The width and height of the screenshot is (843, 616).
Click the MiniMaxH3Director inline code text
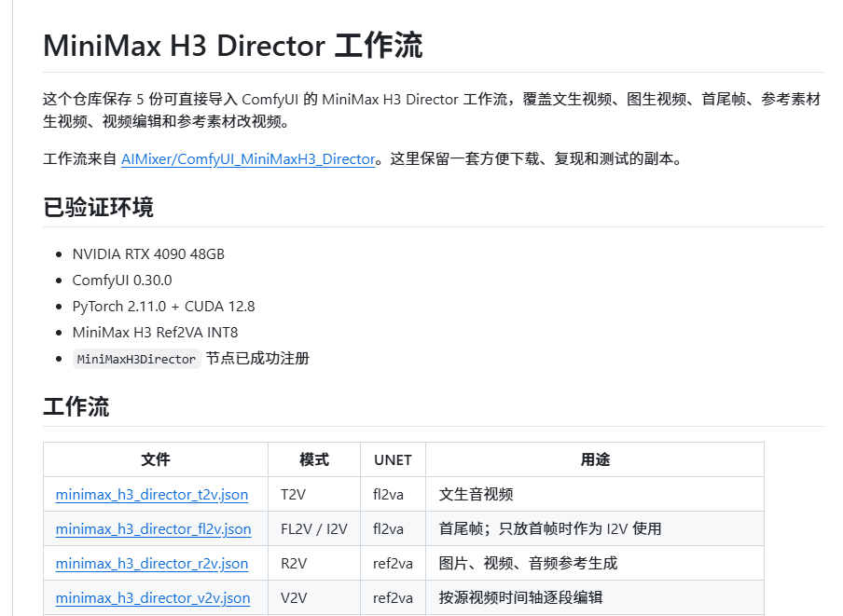click(x=136, y=359)
